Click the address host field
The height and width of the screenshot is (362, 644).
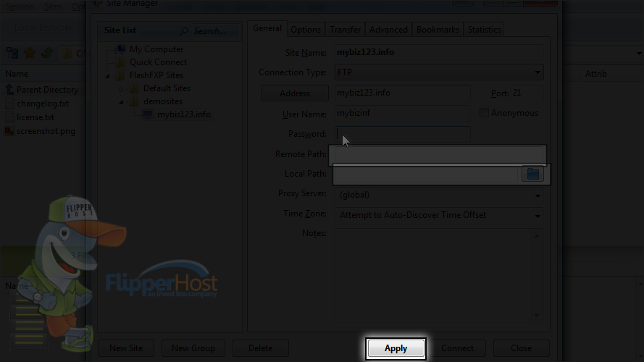[403, 93]
